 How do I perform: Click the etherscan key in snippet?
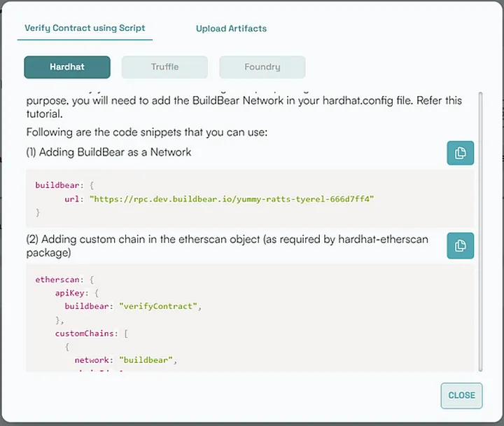[x=57, y=280]
